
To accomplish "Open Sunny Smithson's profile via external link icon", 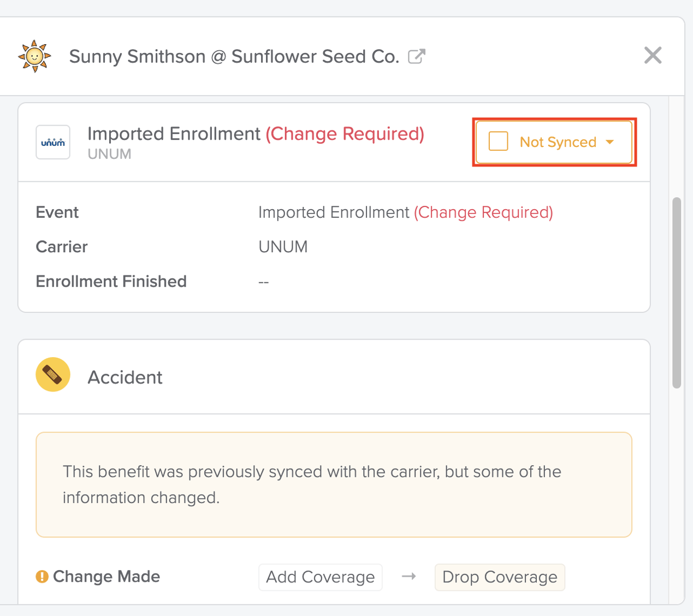I will pyautogui.click(x=418, y=56).
